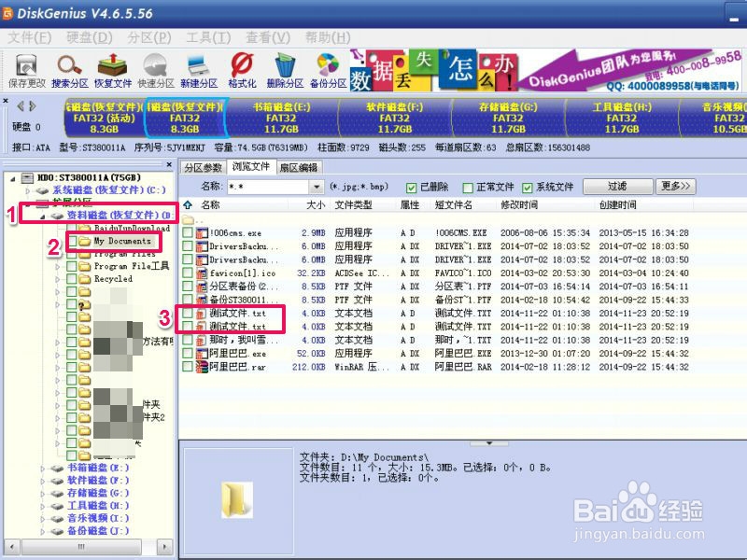Expand the 存储磁盘 (G:) tree node
The width and height of the screenshot is (747, 560).
(42, 494)
